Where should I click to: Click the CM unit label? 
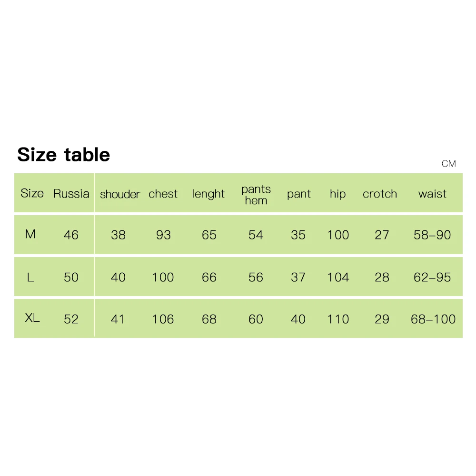448,164
